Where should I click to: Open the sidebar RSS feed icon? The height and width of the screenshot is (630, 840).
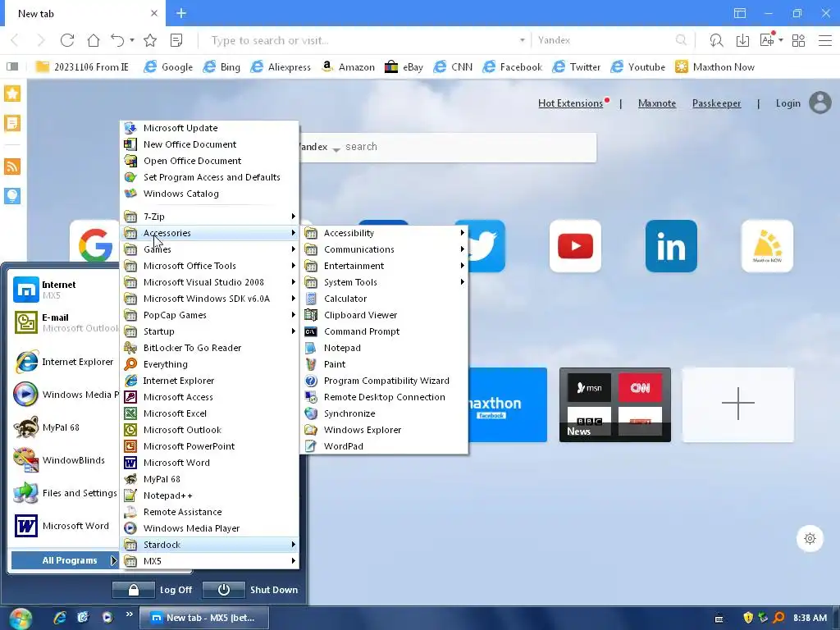(x=12, y=166)
